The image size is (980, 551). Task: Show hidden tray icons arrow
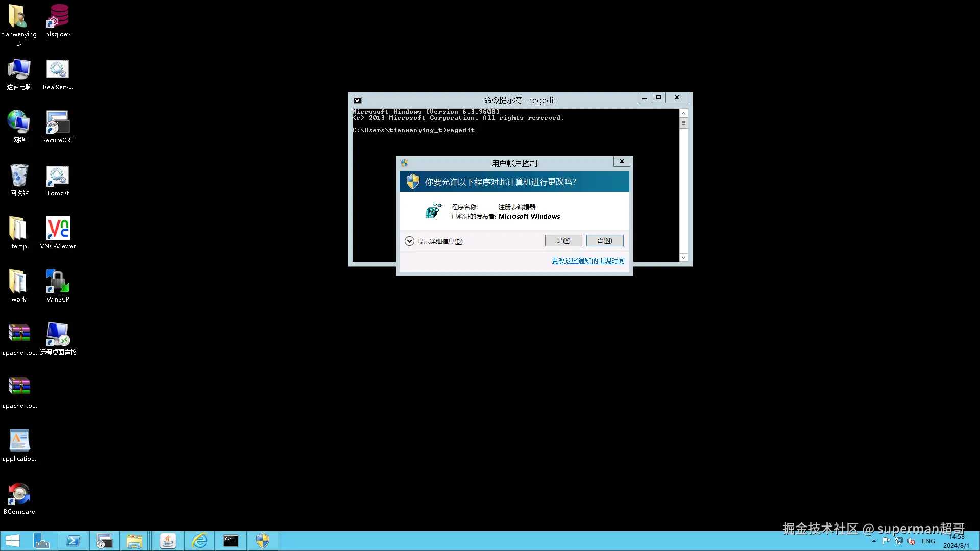pos(874,541)
